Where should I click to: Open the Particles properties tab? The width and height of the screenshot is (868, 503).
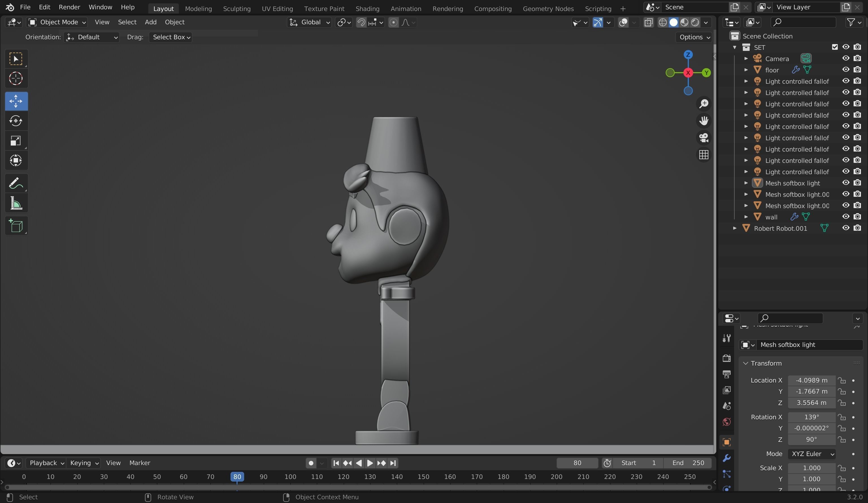727,474
